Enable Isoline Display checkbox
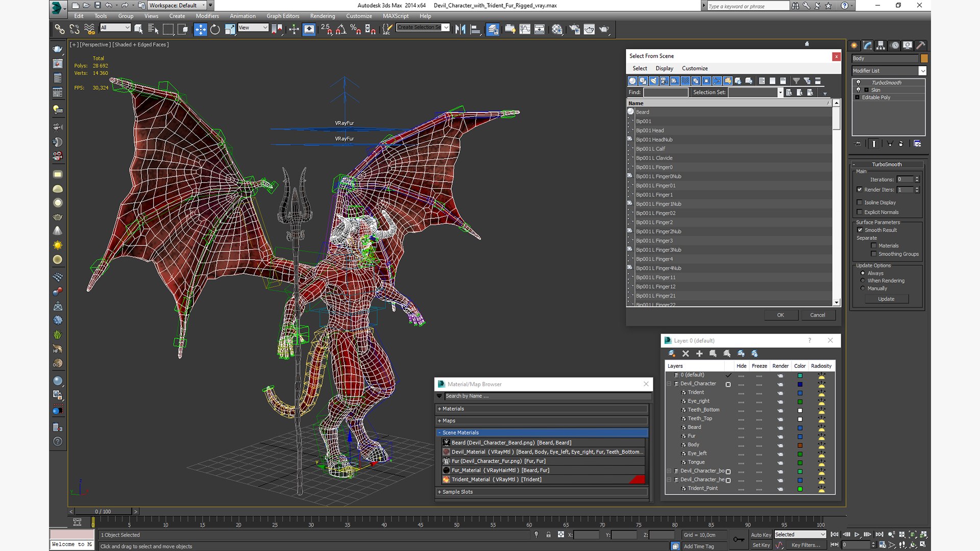This screenshot has height=551, width=980. (860, 203)
